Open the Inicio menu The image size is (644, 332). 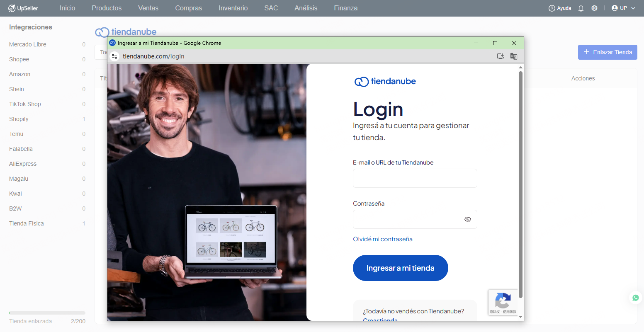click(67, 8)
